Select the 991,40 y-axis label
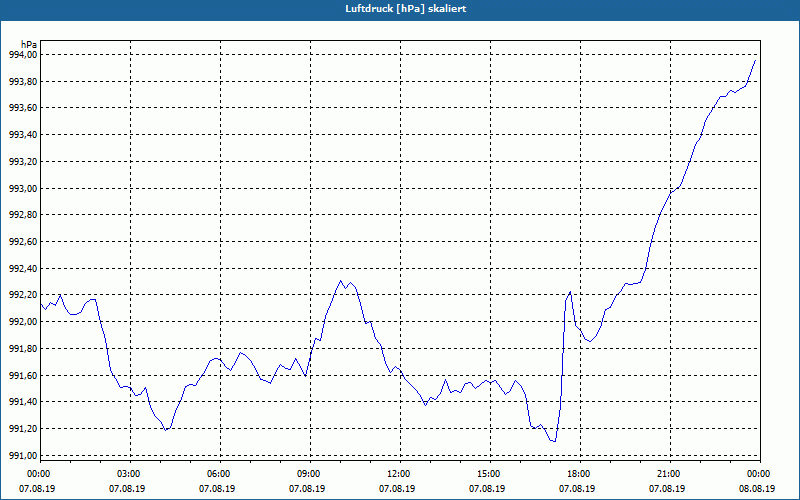 [23, 402]
